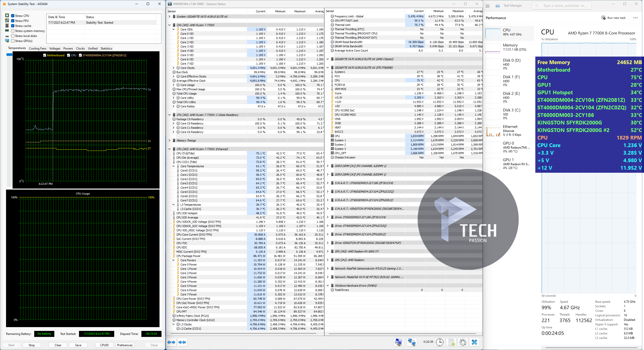Viewport: 644px width, 350px height.
Task: Click the HWiNFO collapse columns arrows icon
Action: pos(182,342)
